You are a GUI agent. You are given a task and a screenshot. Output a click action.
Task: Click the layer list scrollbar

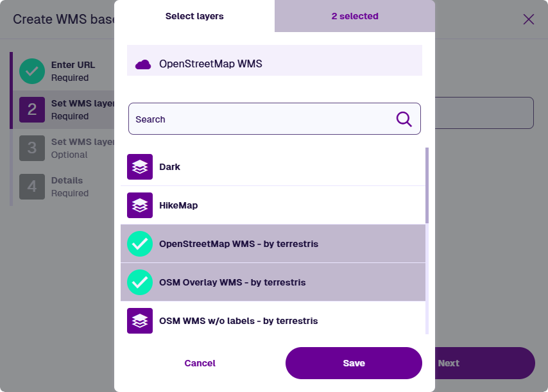(x=427, y=186)
